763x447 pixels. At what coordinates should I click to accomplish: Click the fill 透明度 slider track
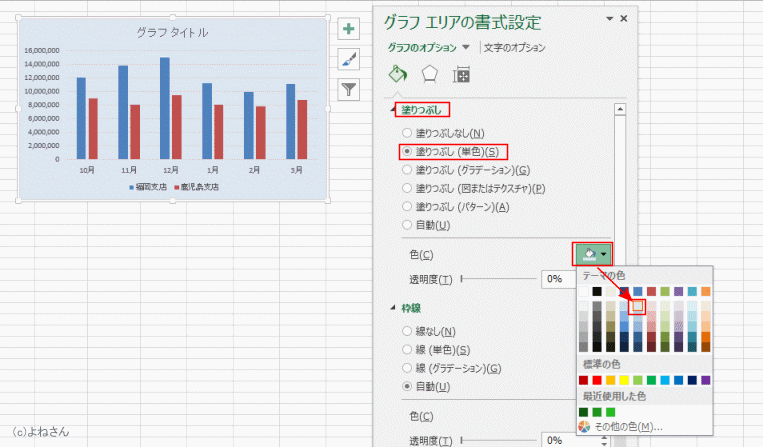(498, 279)
